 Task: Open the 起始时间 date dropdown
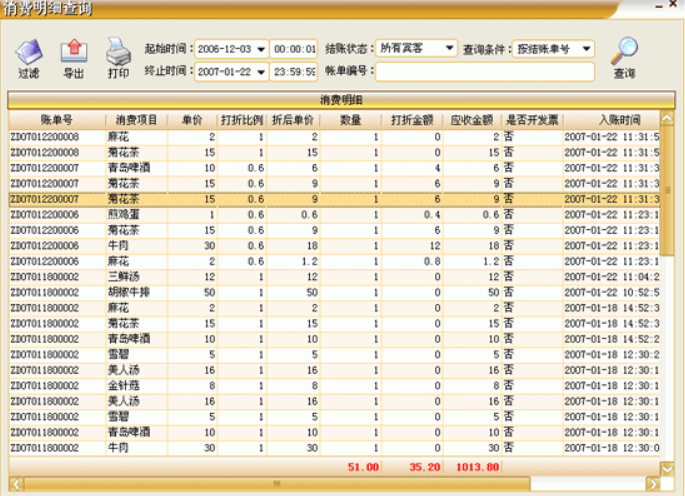click(x=260, y=49)
